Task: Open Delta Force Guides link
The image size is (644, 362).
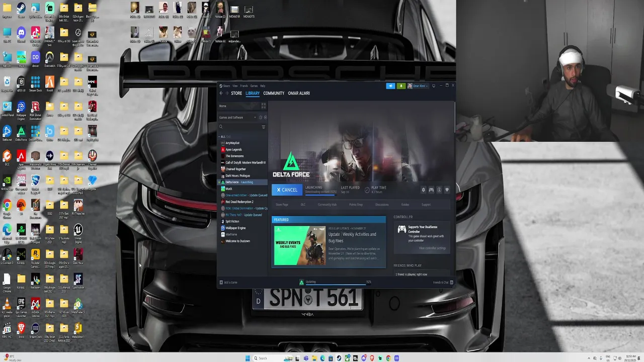Action: tap(405, 205)
